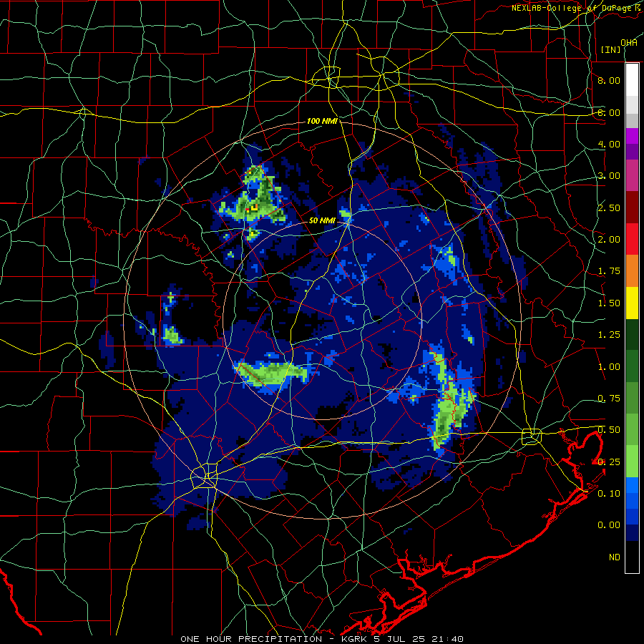Viewport: 644px width, 644px height.
Task: Pick the bright red legend color swatch
Action: click(x=632, y=239)
